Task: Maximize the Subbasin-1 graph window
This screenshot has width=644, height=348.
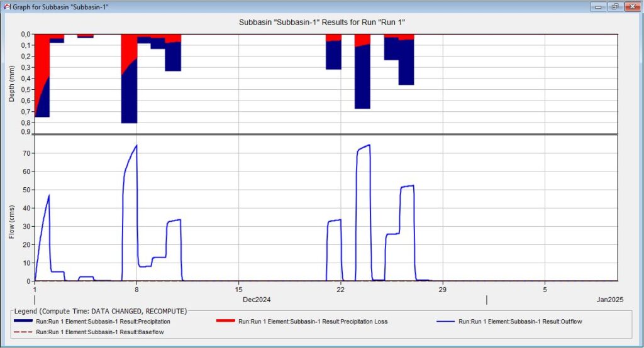Action: pos(614,6)
